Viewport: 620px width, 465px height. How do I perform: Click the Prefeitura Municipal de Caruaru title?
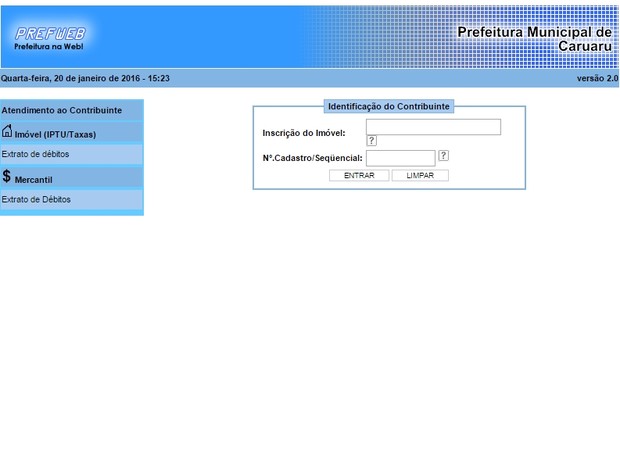point(534,39)
